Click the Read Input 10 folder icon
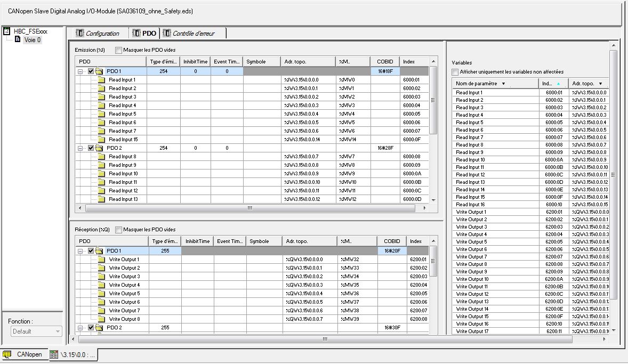628x364 pixels. click(102, 174)
